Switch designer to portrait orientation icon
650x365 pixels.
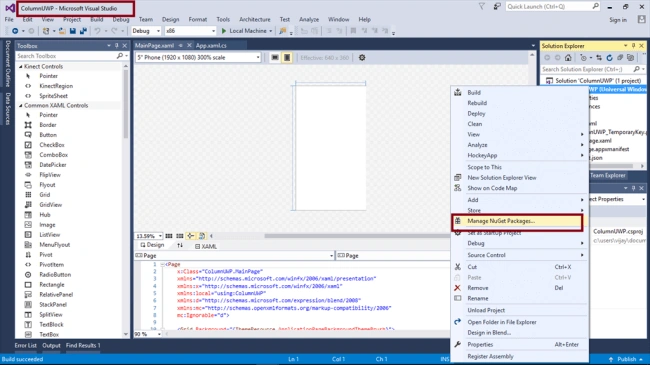(287, 58)
